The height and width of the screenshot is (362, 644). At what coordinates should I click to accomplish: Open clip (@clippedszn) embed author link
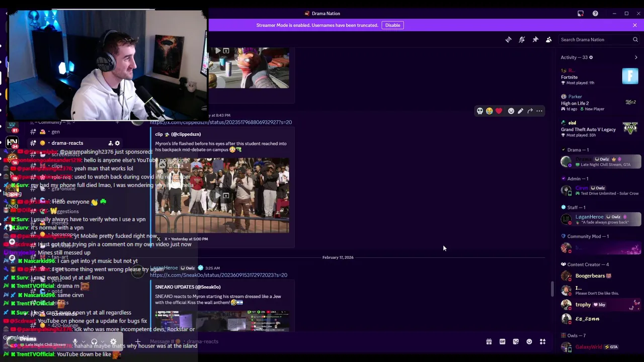click(x=178, y=134)
